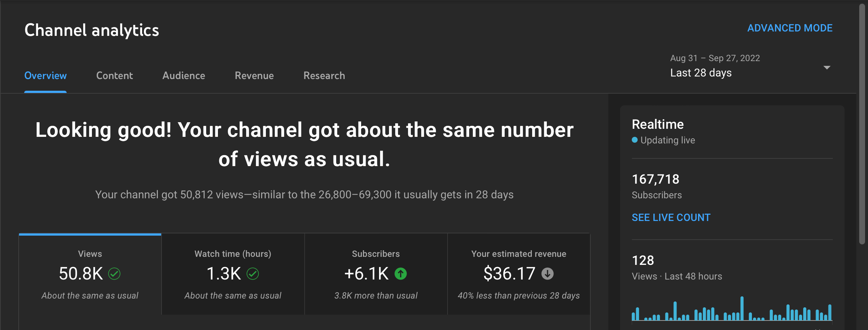
Task: Click the gray down arrow next to $36.17
Action: point(547,274)
